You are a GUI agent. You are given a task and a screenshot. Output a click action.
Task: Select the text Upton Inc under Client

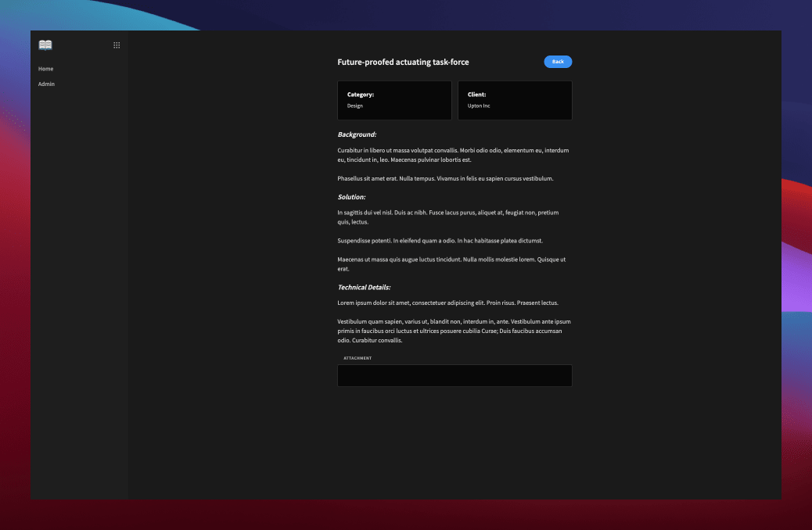[x=479, y=106]
